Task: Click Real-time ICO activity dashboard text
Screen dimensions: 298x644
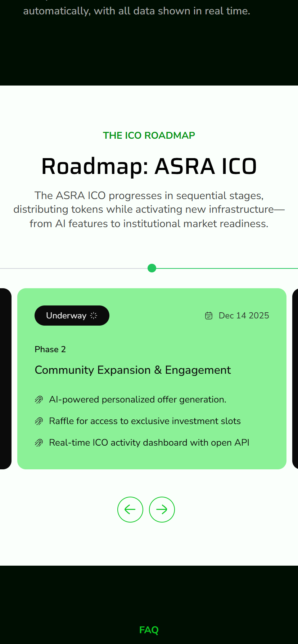Action: (x=149, y=443)
